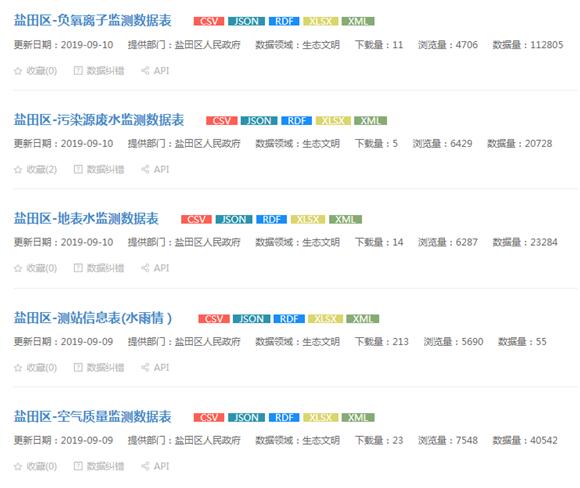
Task: Favorite the 空气质量监测数据表 dataset via star icon
Action: pos(18,466)
